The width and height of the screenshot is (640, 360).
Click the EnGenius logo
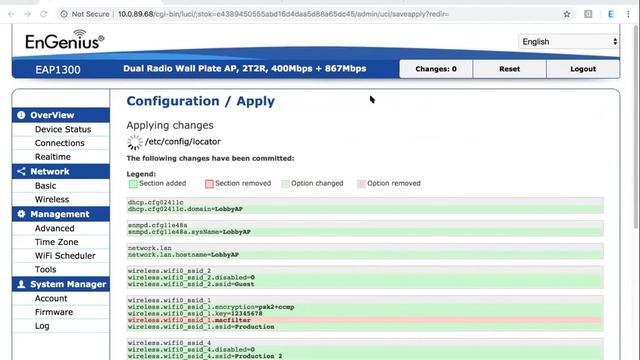coord(64,40)
